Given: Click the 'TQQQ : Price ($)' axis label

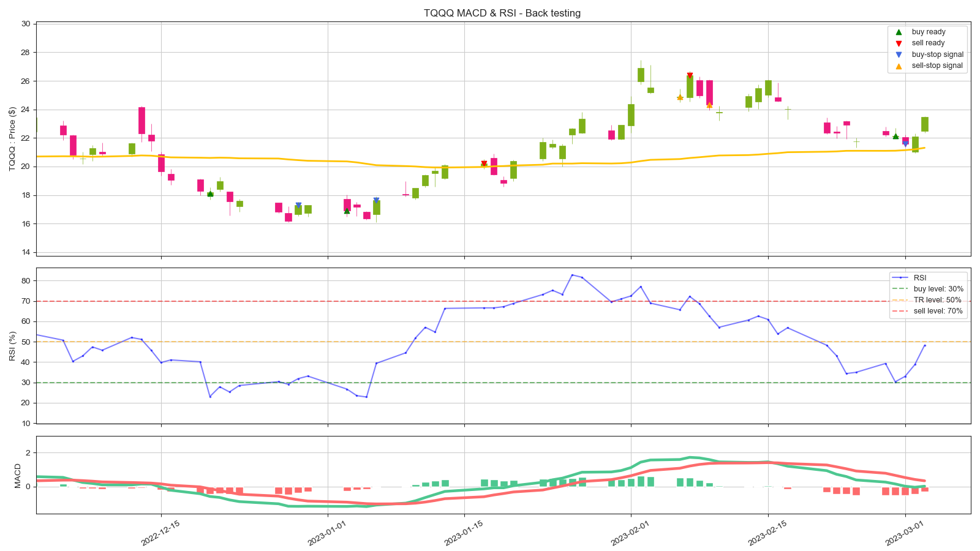Looking at the screenshot, I should (x=12, y=138).
